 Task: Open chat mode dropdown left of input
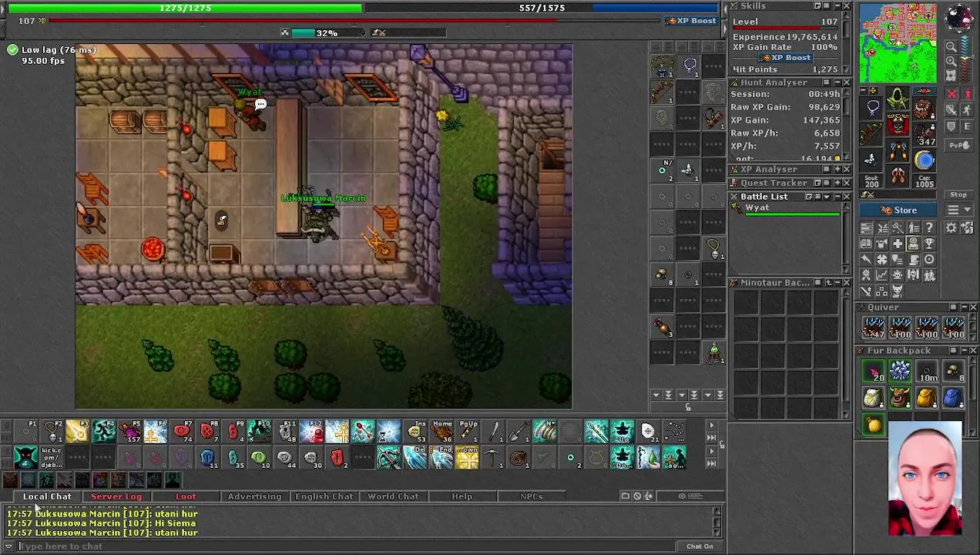(x=8, y=547)
